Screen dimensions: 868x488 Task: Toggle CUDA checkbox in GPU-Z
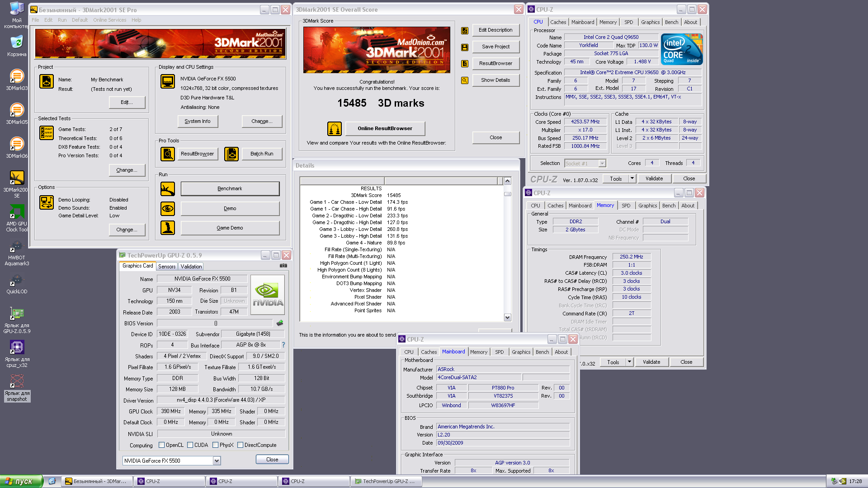click(x=190, y=445)
